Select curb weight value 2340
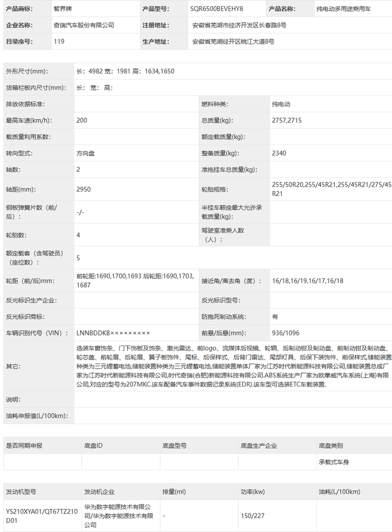 (x=279, y=153)
